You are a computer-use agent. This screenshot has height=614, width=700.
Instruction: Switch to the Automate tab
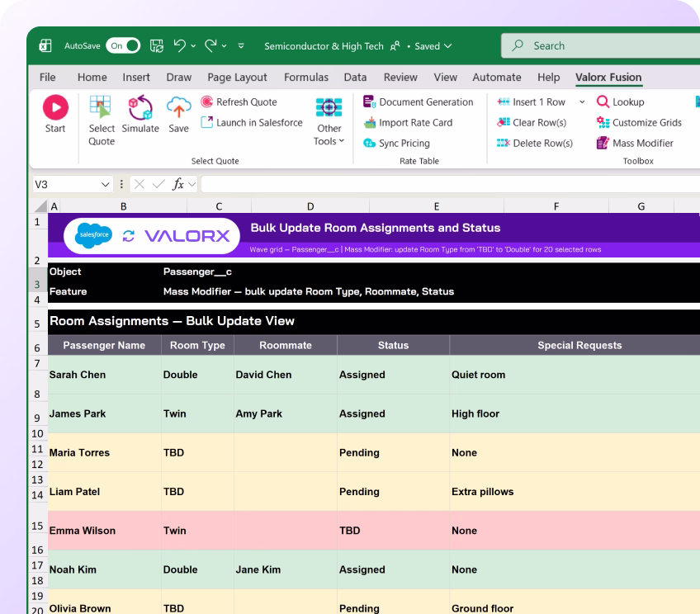(x=497, y=78)
